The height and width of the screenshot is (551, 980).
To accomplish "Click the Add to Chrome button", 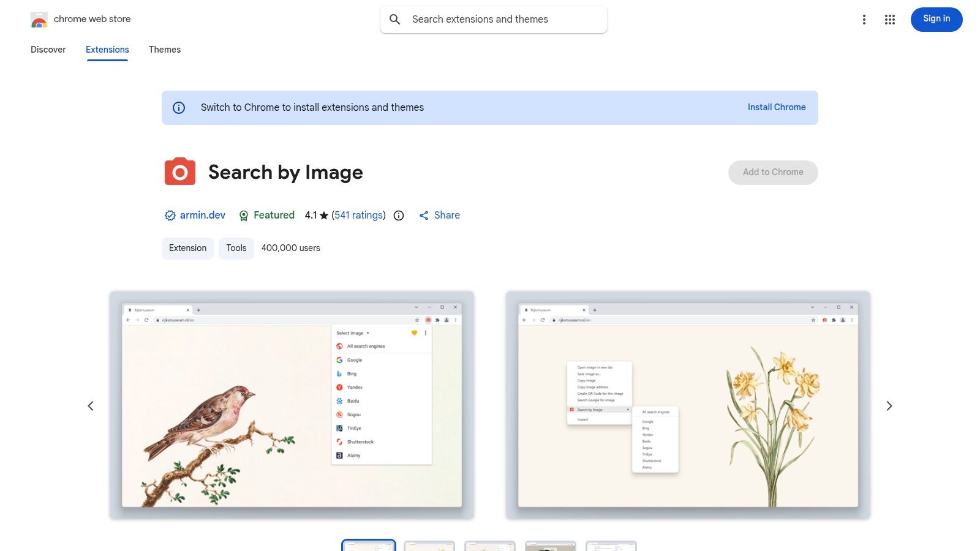I will 773,172.
